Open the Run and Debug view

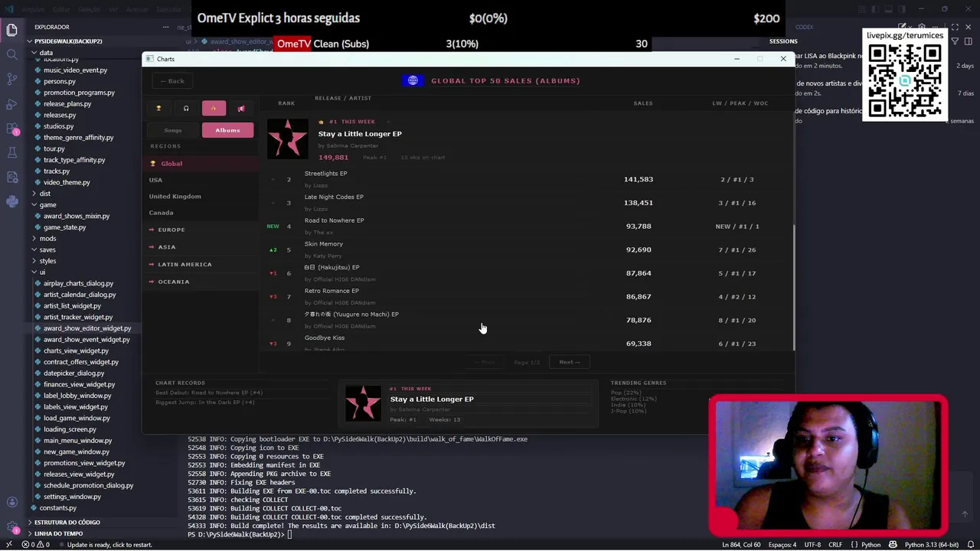[11, 103]
